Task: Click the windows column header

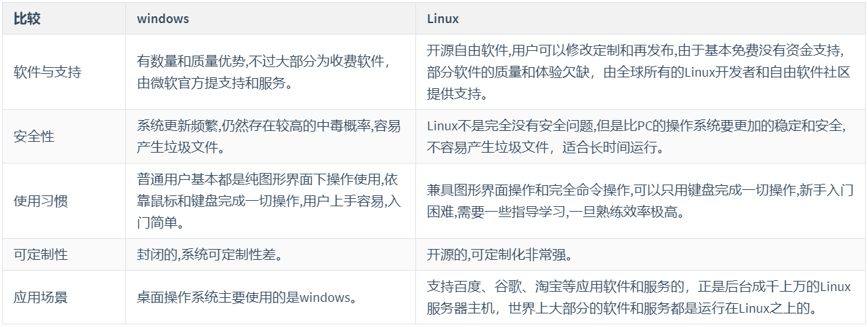Action: (163, 19)
